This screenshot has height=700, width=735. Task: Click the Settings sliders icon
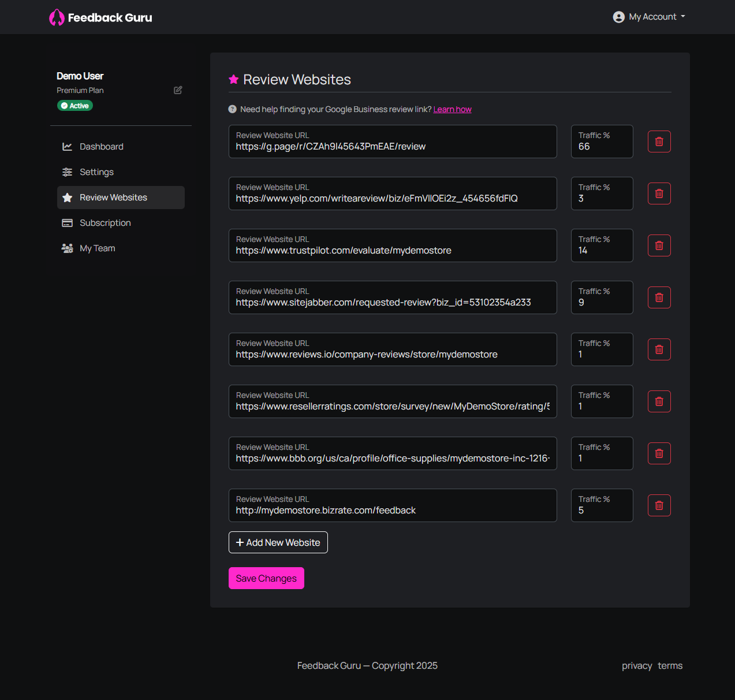click(68, 172)
